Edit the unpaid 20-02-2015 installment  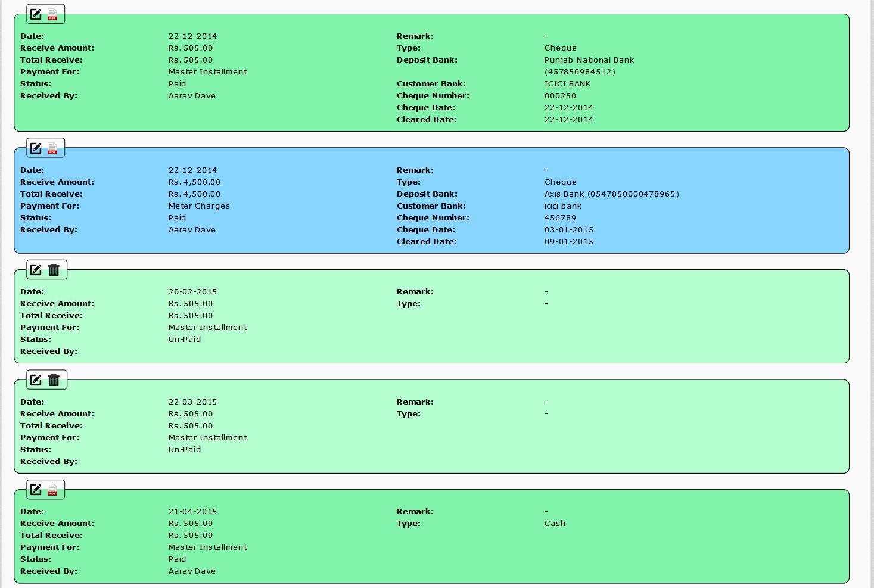pyautogui.click(x=36, y=270)
